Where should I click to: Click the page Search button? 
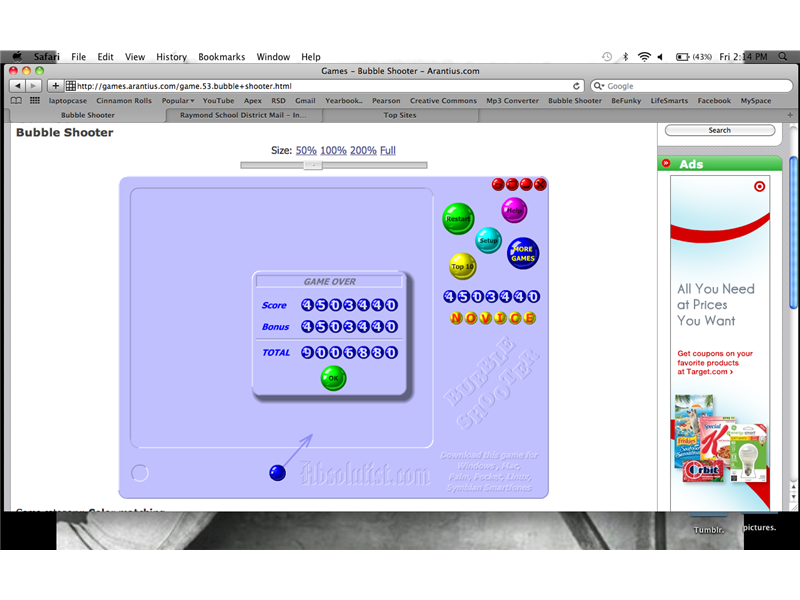point(719,131)
